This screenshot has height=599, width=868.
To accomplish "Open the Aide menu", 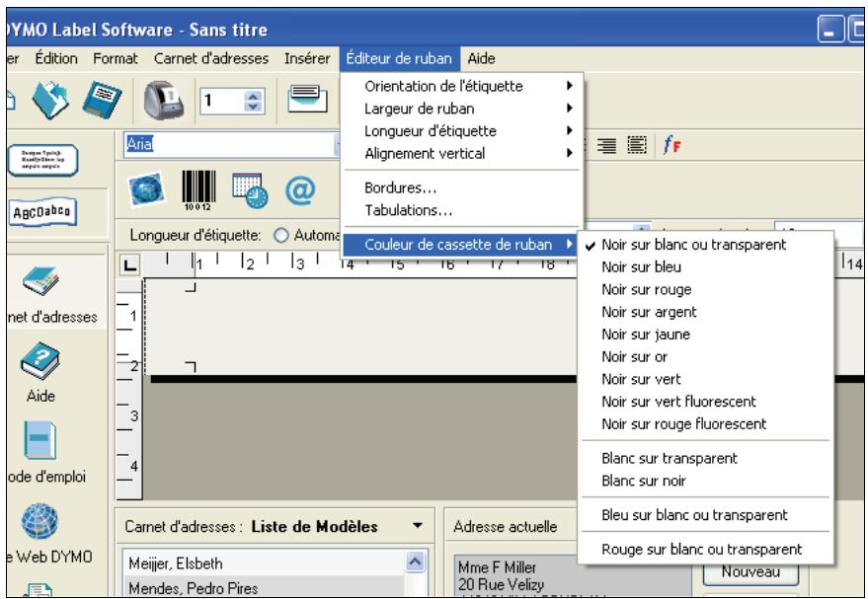I will point(481,58).
